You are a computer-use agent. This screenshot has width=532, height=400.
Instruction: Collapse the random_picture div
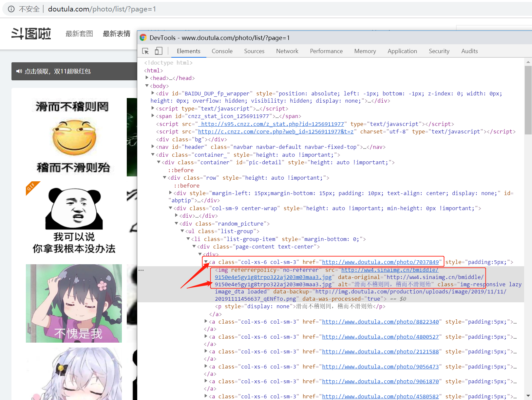tap(177, 223)
